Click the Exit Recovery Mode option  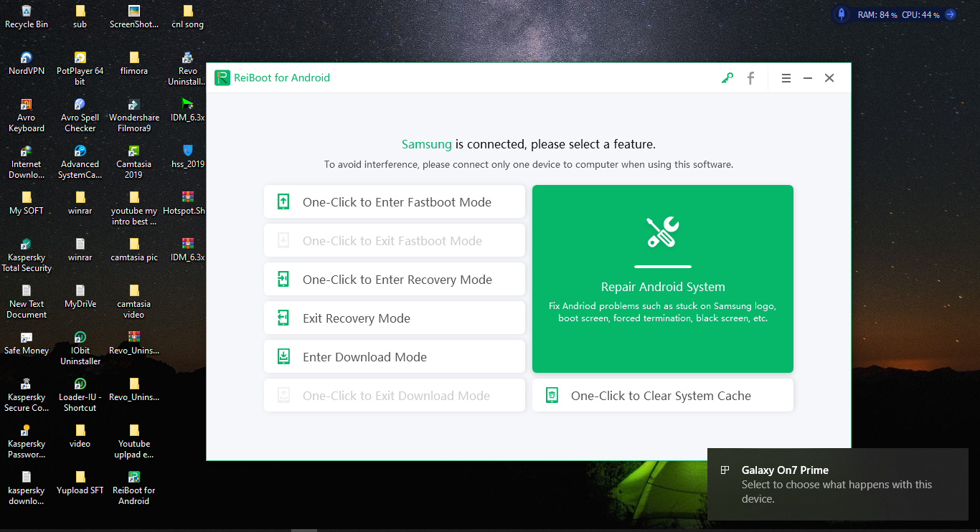click(x=395, y=318)
